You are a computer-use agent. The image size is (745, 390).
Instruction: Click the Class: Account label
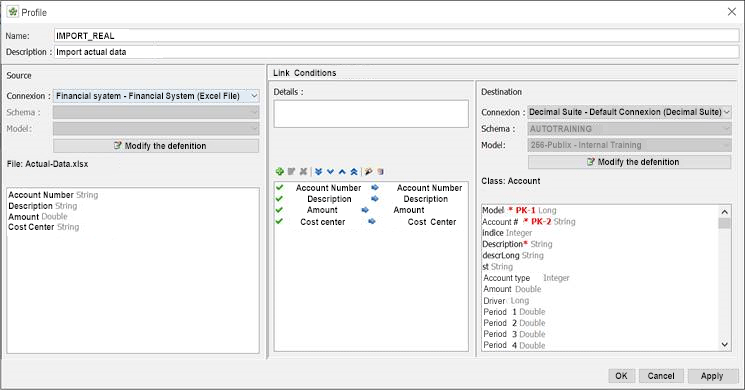(511, 181)
